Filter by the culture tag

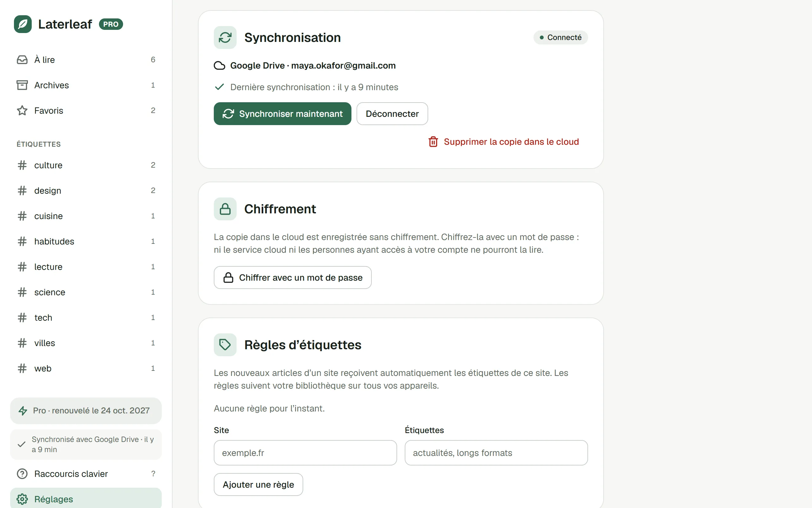pos(86,165)
